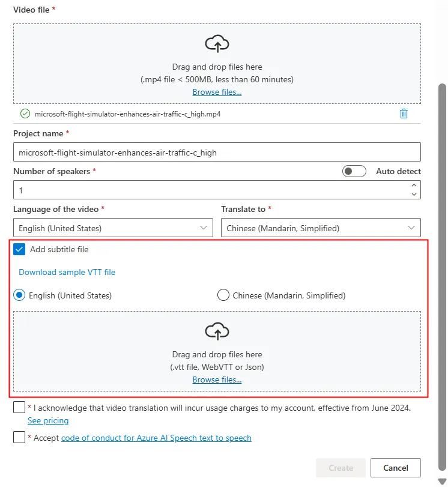Check the Accept code of conduct checkbox
The image size is (448, 487).
pyautogui.click(x=19, y=437)
